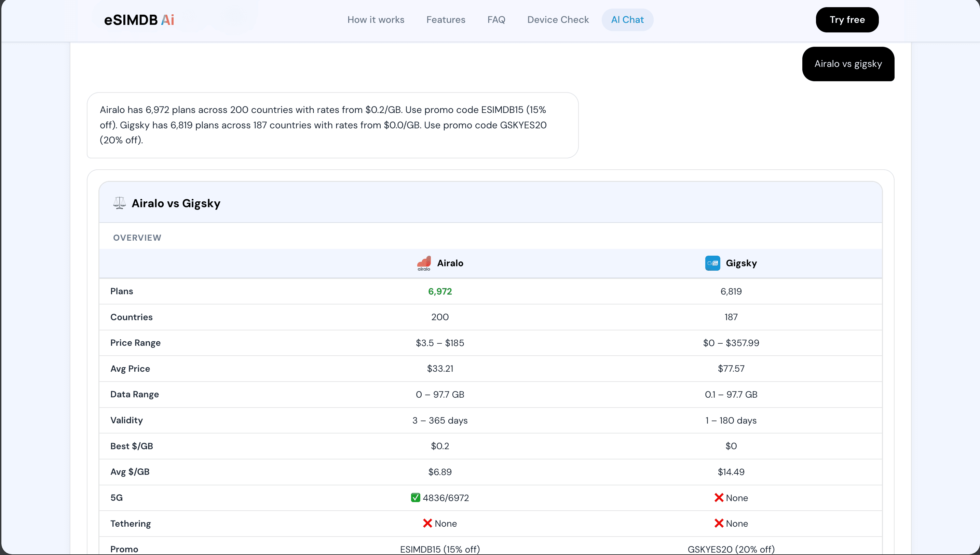Click the red X in Gigsky Tethering cell
The width and height of the screenshot is (980, 555).
click(x=719, y=523)
